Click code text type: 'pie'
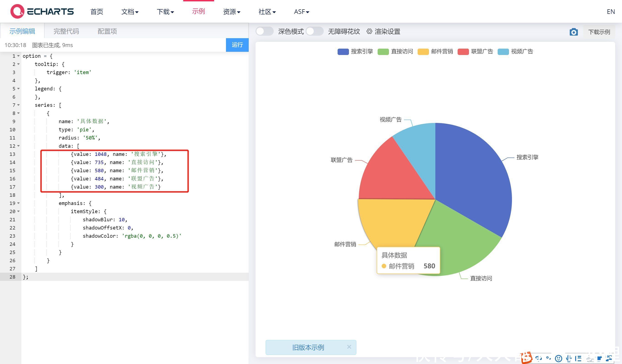622x364 pixels. (77, 130)
